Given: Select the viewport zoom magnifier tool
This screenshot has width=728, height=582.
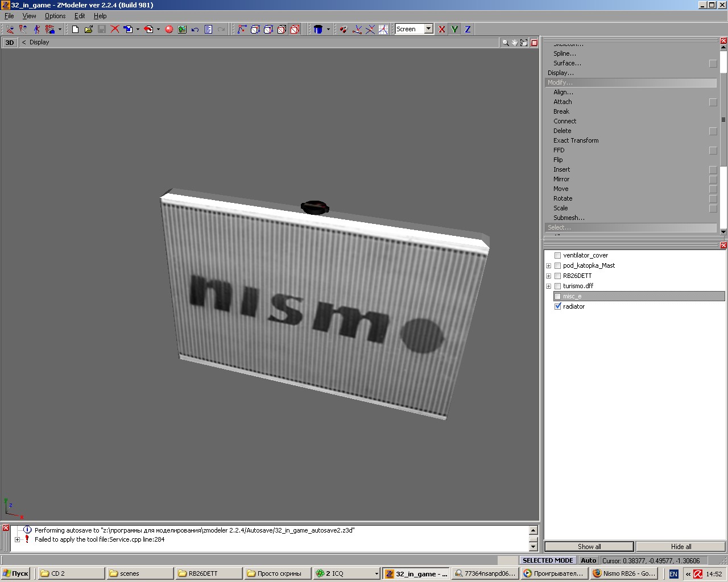Looking at the screenshot, I should 505,43.
